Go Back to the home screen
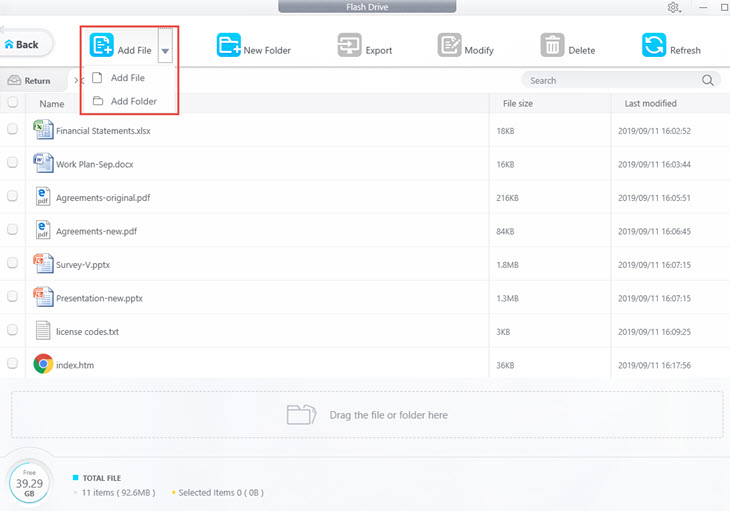Screen dimensions: 730x511 coord(22,44)
